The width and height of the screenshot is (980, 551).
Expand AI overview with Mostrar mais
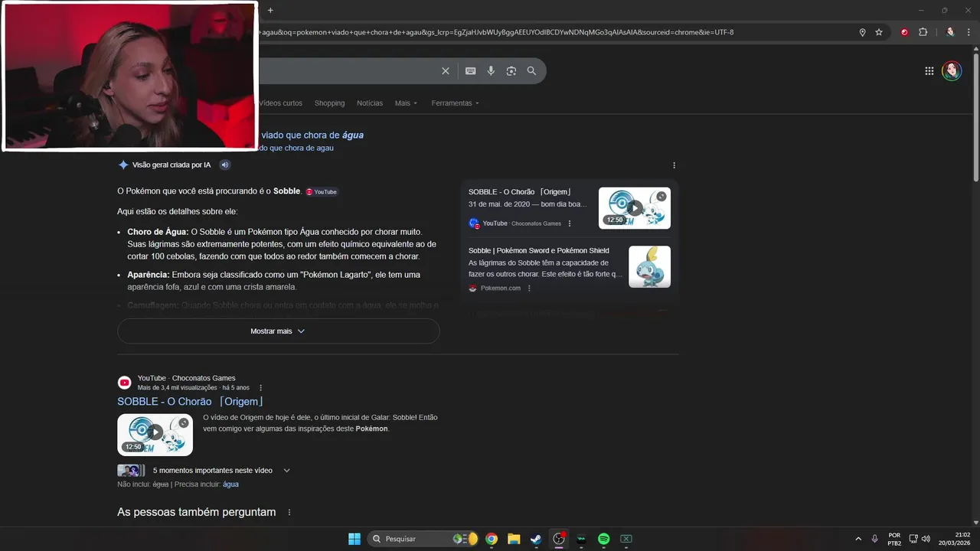point(278,331)
